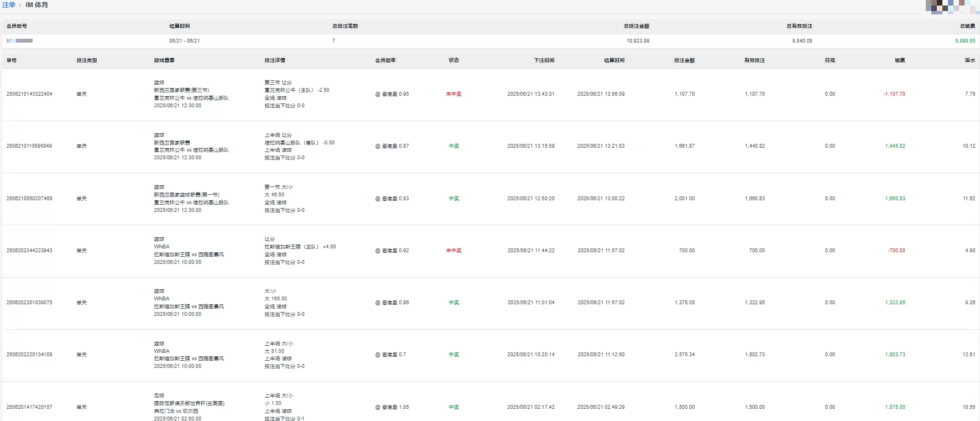
Task: Select win/loss value -700.00
Action: 896,251
